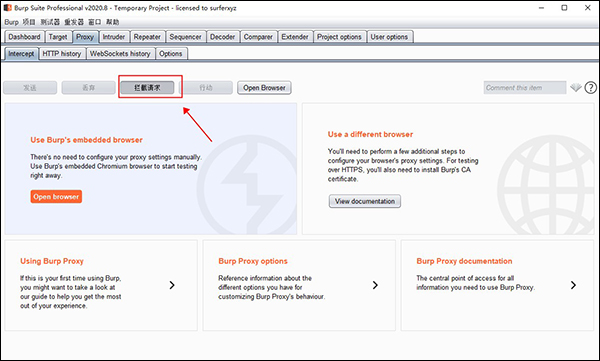
Task: Click the View documentation button
Action: pos(365,201)
